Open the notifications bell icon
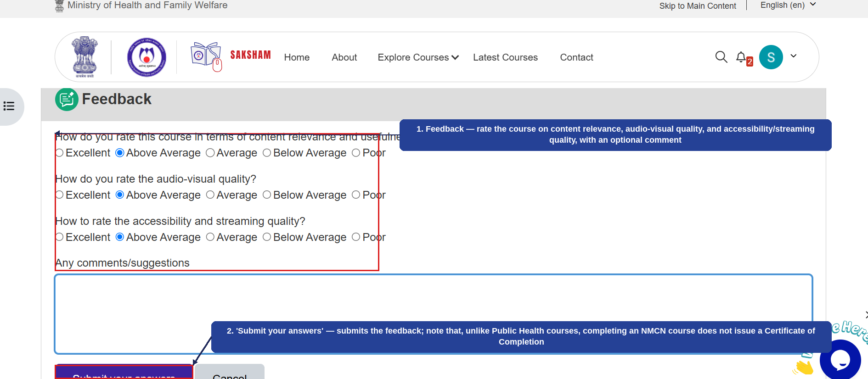The image size is (868, 379). click(741, 57)
